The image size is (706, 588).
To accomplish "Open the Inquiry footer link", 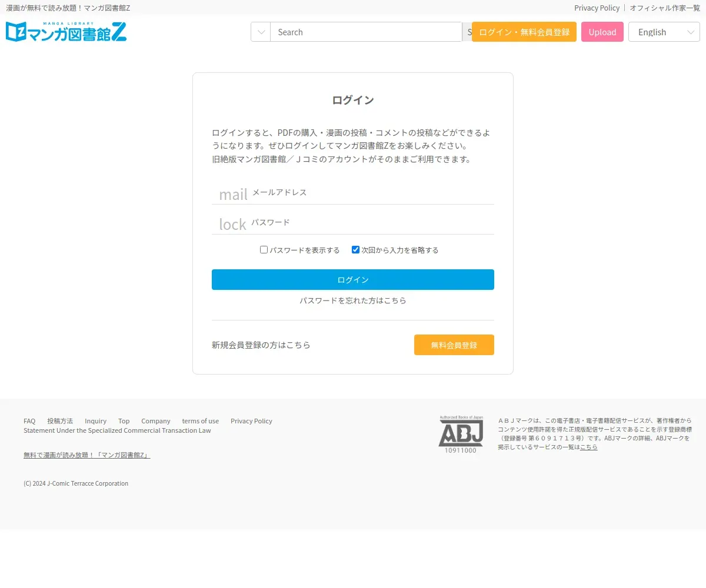I will pos(95,421).
